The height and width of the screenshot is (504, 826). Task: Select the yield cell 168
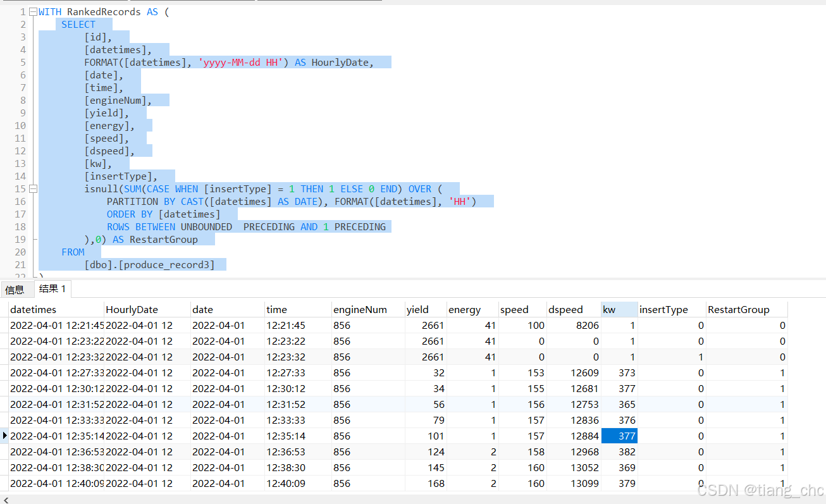[426, 483]
